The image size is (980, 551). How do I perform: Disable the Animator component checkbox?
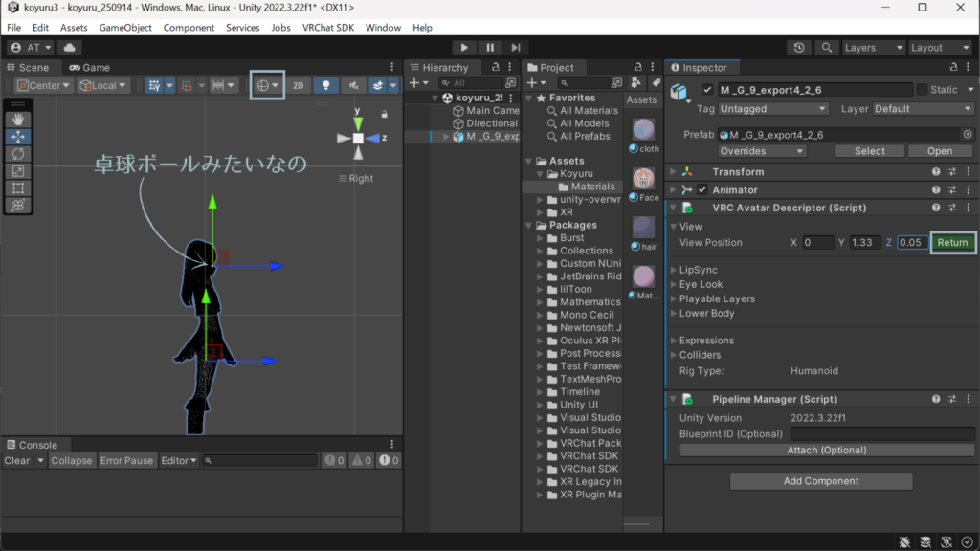[702, 190]
